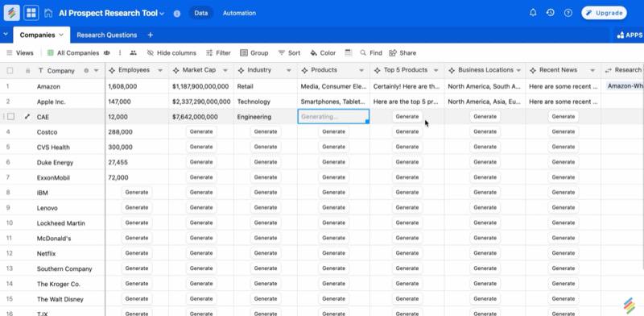The image size is (644, 316).
Task: Open the Research column header
Action: [x=622, y=71]
